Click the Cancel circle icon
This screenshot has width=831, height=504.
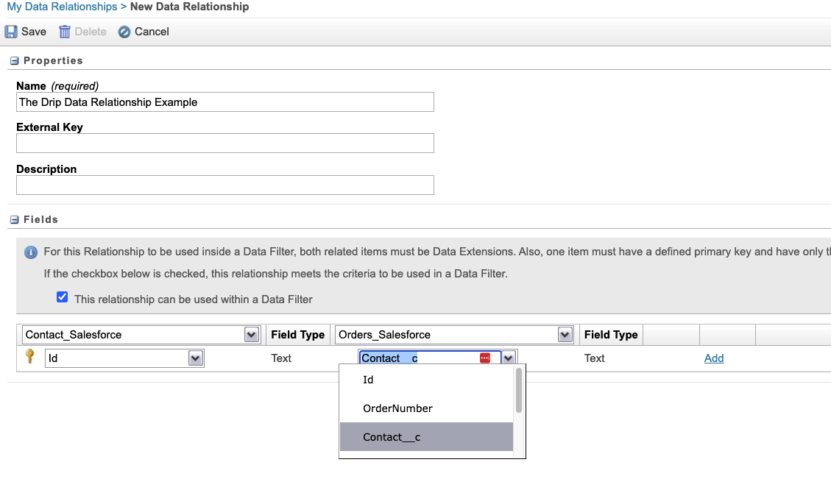coord(124,32)
